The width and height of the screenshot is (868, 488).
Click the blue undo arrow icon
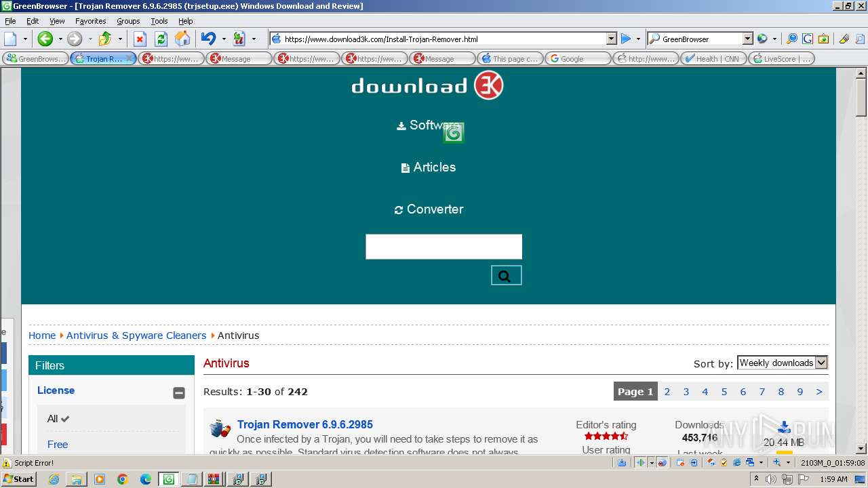[208, 39]
